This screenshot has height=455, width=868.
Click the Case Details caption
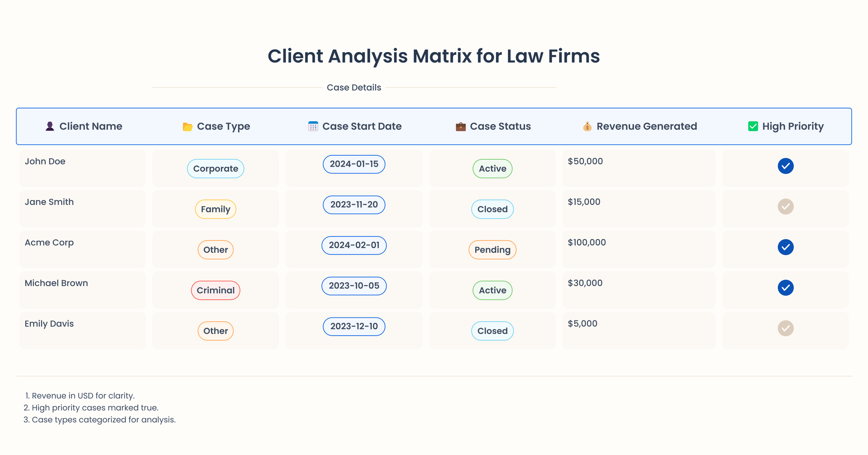point(354,88)
